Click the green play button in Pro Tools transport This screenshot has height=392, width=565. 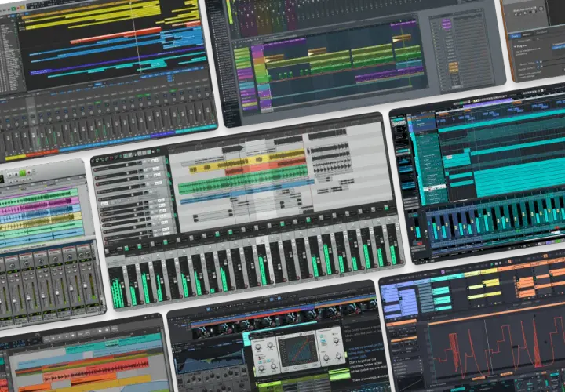(23, 173)
